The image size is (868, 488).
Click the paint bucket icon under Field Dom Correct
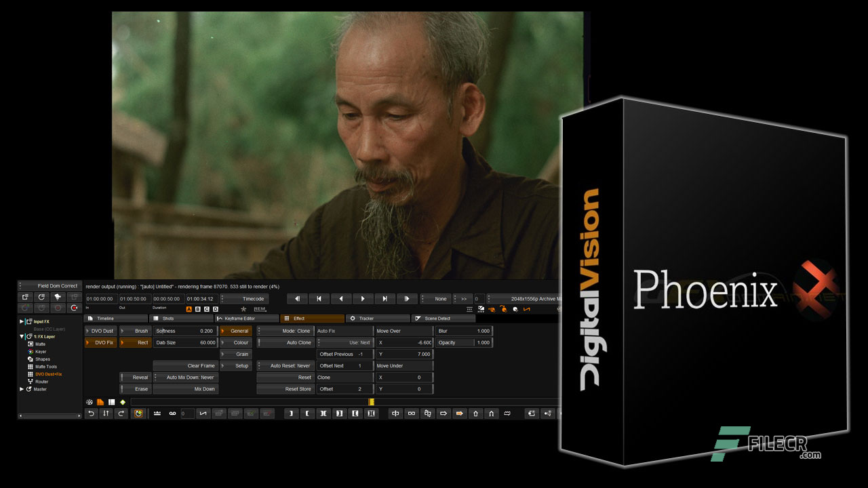pos(58,297)
